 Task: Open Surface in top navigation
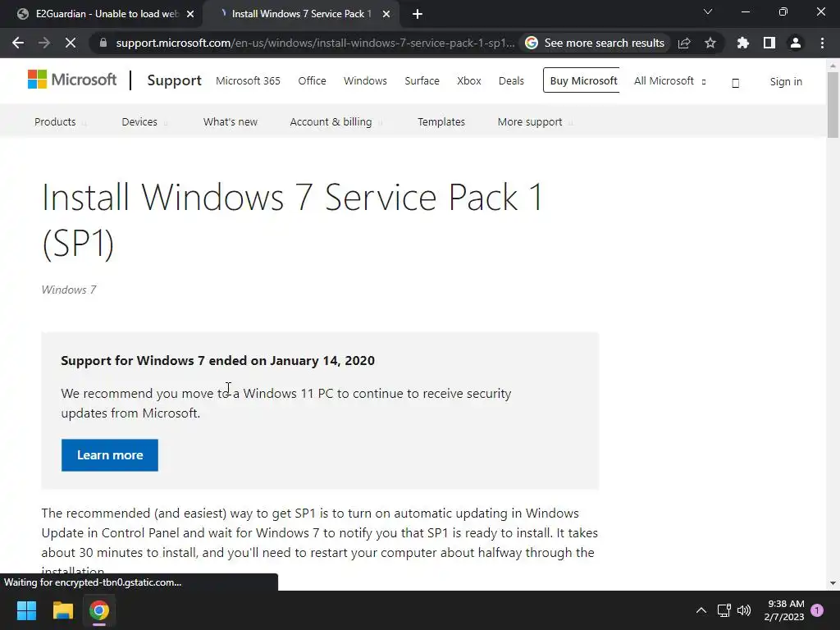click(x=422, y=81)
